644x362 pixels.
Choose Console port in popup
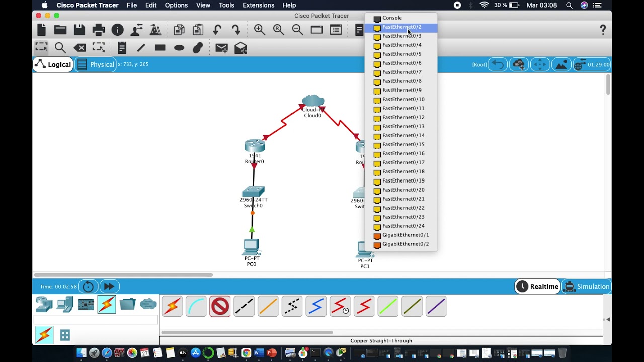pyautogui.click(x=401, y=18)
